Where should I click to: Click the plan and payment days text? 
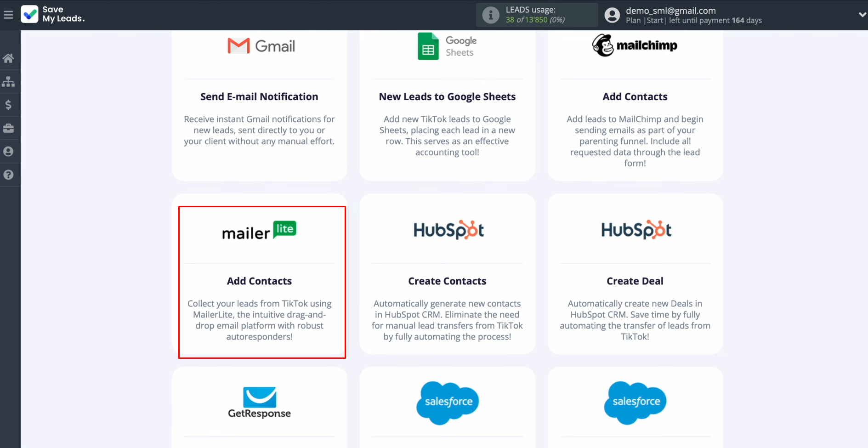[x=694, y=20]
